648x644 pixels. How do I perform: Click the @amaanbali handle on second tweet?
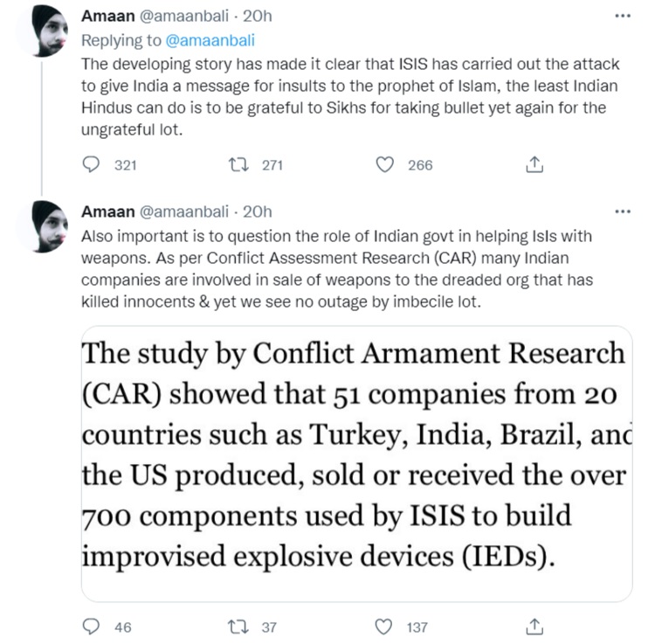(x=186, y=211)
